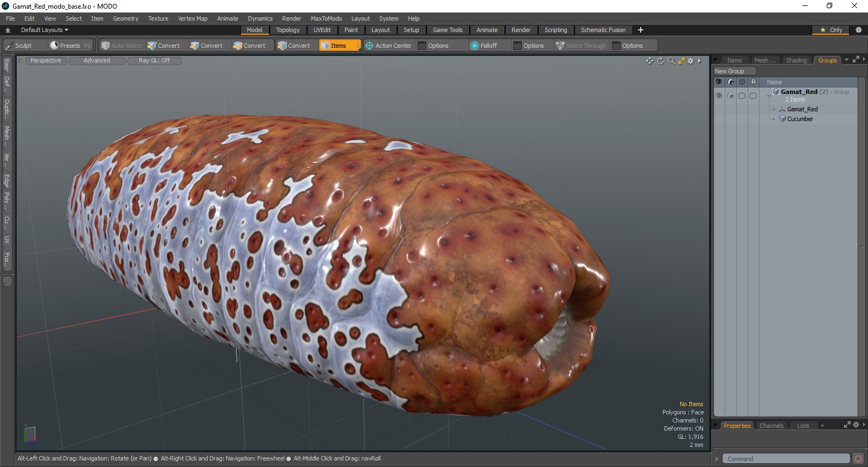The image size is (868, 467).
Task: Switch to the Topology layout tab
Action: point(288,30)
